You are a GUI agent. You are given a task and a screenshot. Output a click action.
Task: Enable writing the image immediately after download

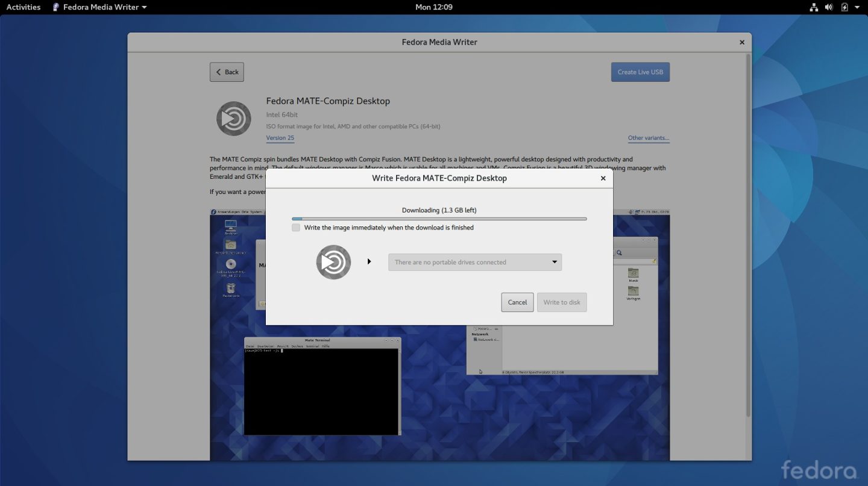coord(296,228)
